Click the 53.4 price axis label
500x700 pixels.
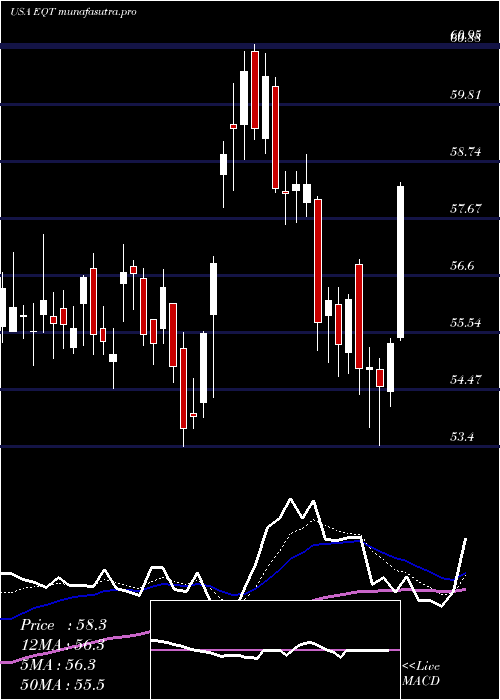pos(462,436)
